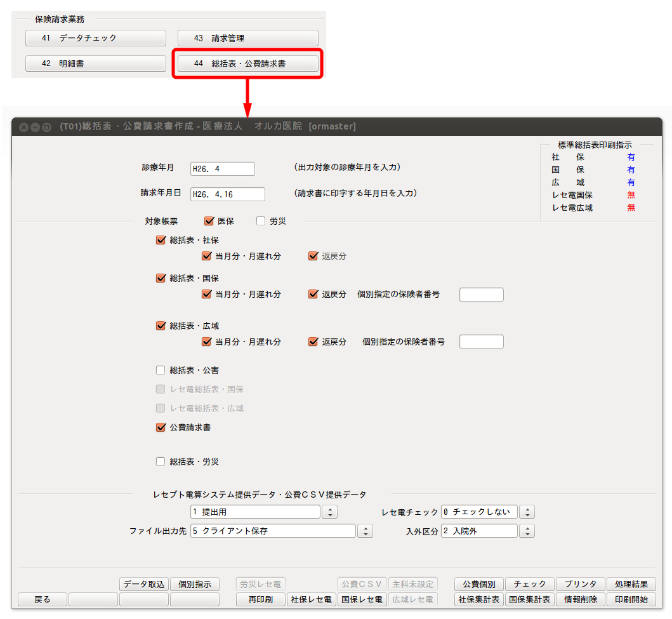This screenshot has width=672, height=619.
Task: Click the 社保レセ電 button
Action: pyautogui.click(x=311, y=599)
